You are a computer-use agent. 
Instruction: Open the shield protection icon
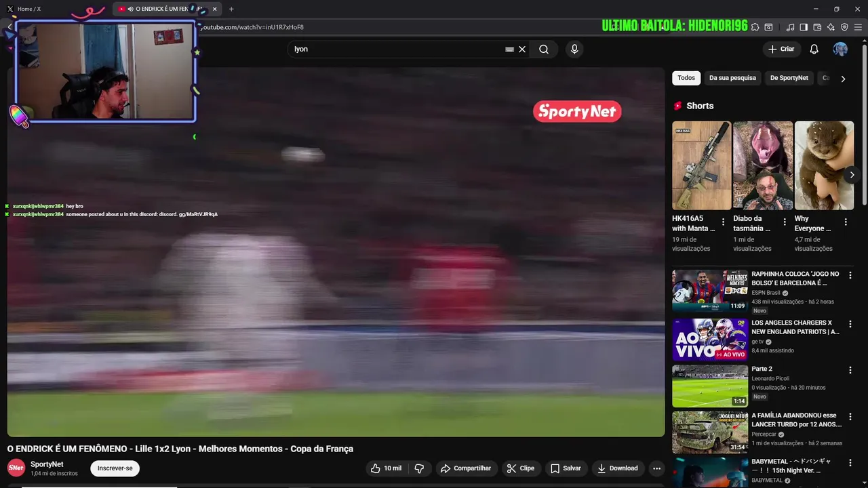[844, 27]
